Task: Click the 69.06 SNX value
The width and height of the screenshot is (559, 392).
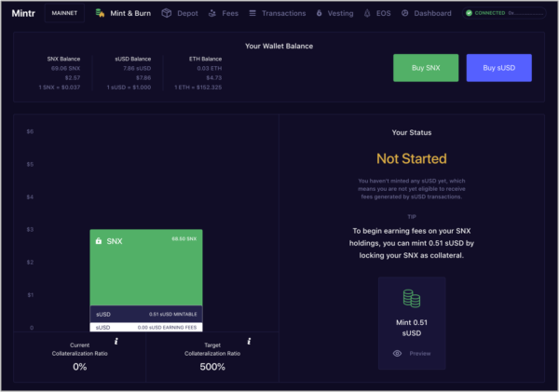Action: coord(65,68)
